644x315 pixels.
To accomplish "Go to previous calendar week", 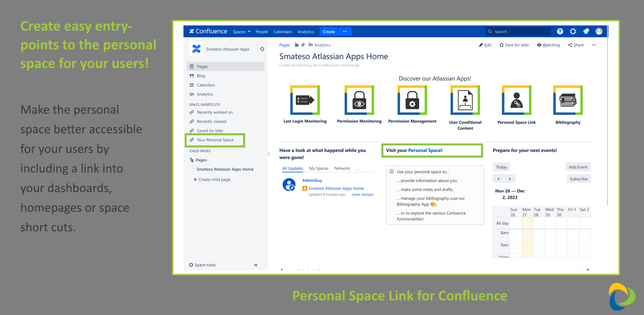I will 498,179.
